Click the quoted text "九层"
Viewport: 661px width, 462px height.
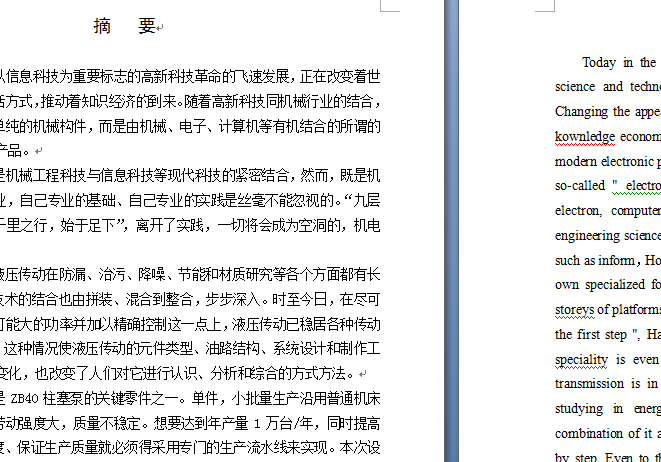pyautogui.click(x=367, y=200)
